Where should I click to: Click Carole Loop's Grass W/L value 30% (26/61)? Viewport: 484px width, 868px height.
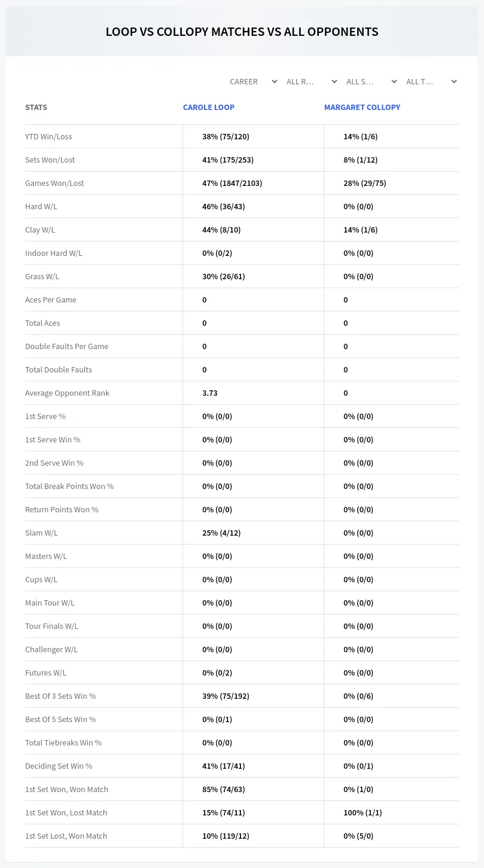223,276
